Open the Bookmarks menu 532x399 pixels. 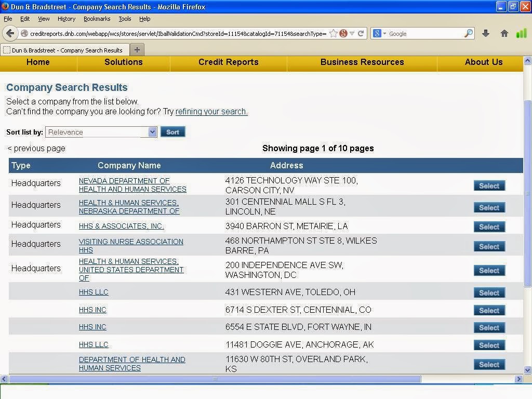(97, 19)
